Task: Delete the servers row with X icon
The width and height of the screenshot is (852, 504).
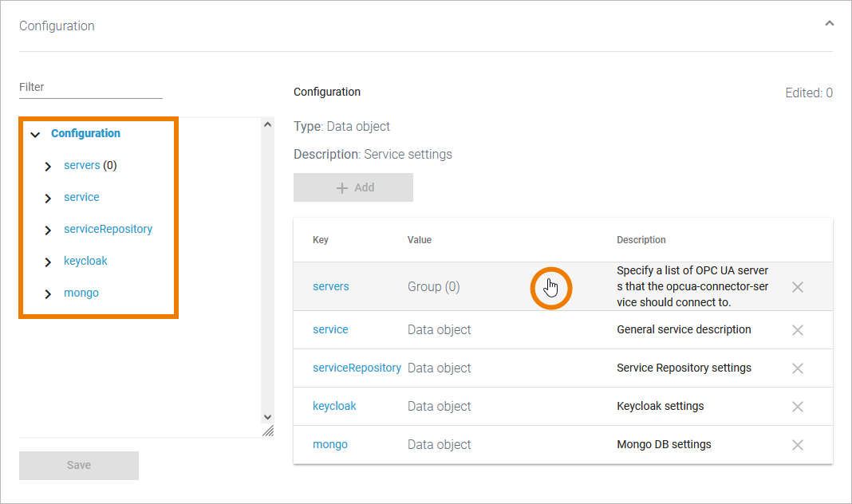Action: pyautogui.click(x=797, y=287)
